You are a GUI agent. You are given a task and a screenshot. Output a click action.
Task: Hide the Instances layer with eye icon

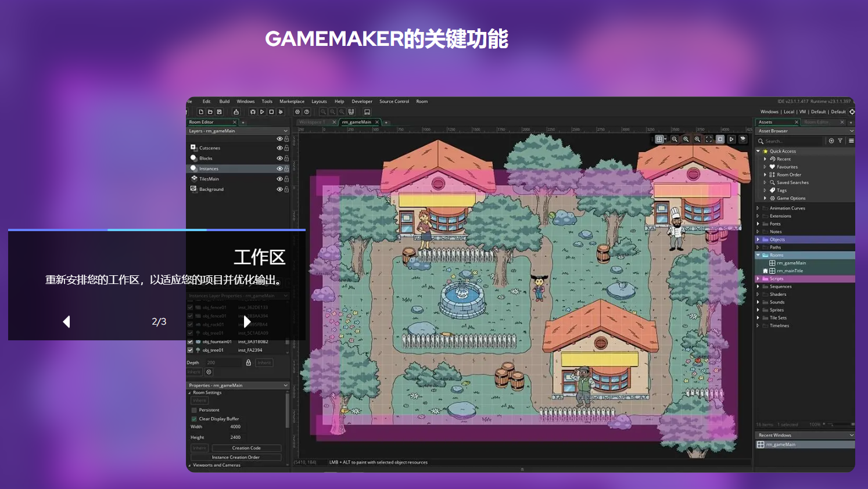pyautogui.click(x=279, y=168)
